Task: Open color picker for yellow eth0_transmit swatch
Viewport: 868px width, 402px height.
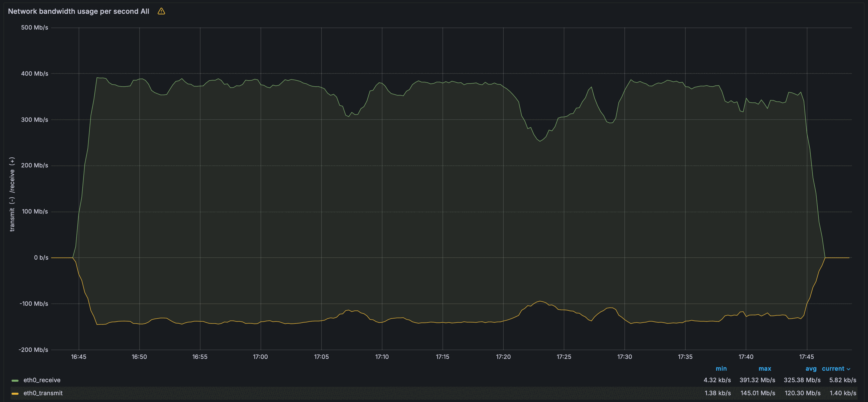Action: [x=15, y=393]
